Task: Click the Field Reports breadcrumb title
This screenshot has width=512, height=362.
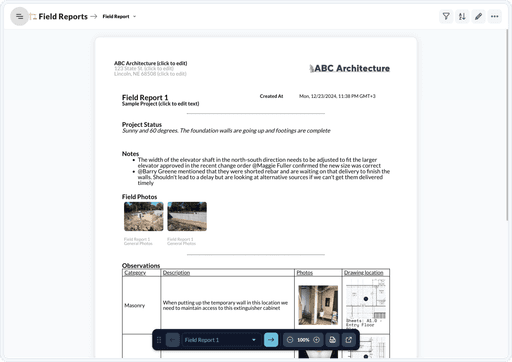Action: coord(63,16)
